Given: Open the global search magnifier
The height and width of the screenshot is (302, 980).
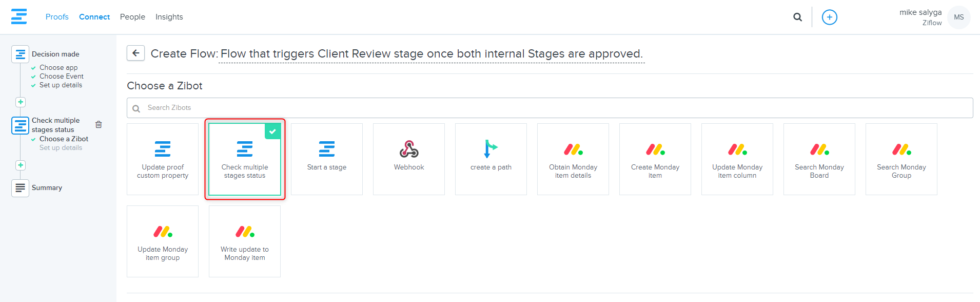Looking at the screenshot, I should coord(797,17).
